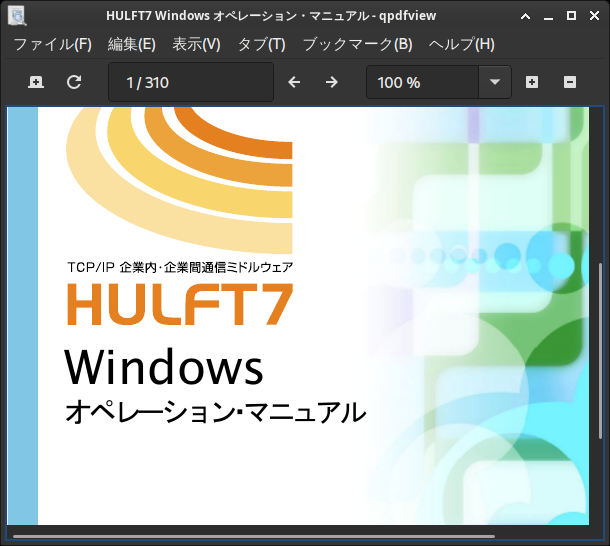610x546 pixels.
Task: Open the zoom level dropdown arrow
Action: pos(494,82)
